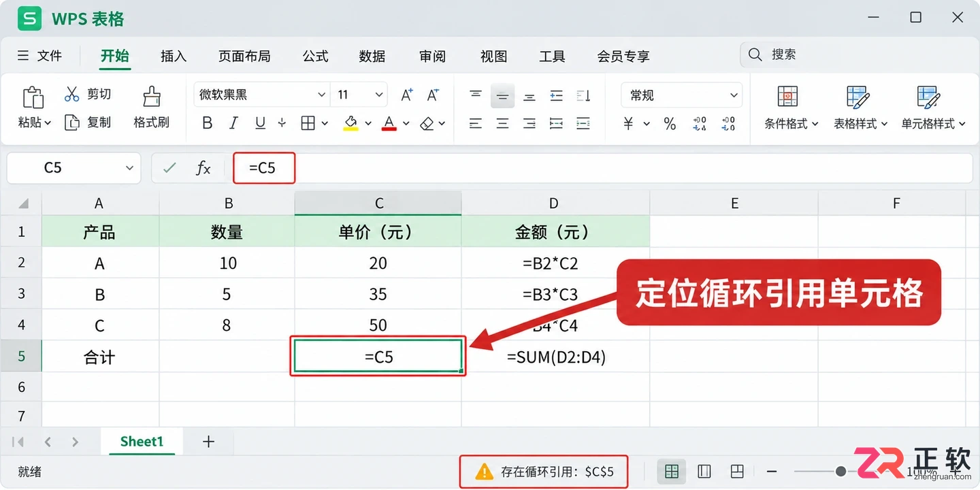Open Insert Function fx dialog
Image resolution: width=980 pixels, height=490 pixels.
[203, 168]
